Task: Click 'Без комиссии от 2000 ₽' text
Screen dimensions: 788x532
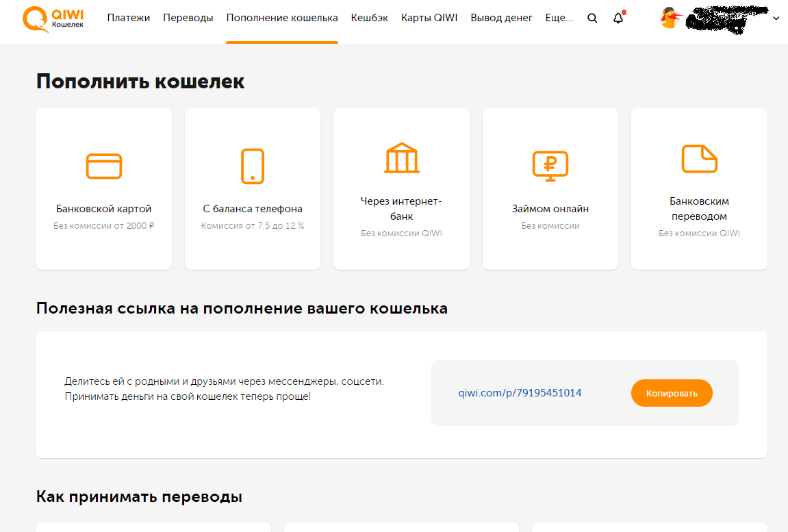Action: point(104,226)
